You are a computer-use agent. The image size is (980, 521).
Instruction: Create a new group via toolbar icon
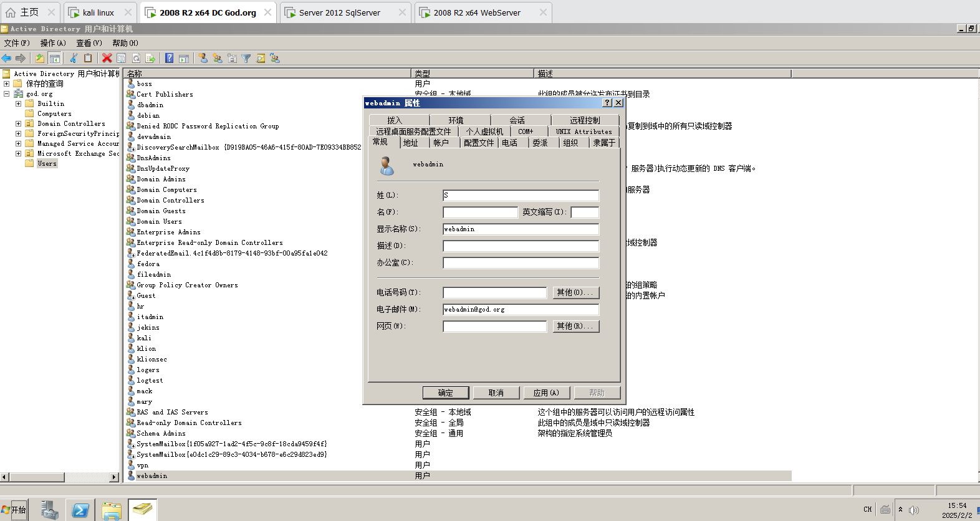[218, 58]
